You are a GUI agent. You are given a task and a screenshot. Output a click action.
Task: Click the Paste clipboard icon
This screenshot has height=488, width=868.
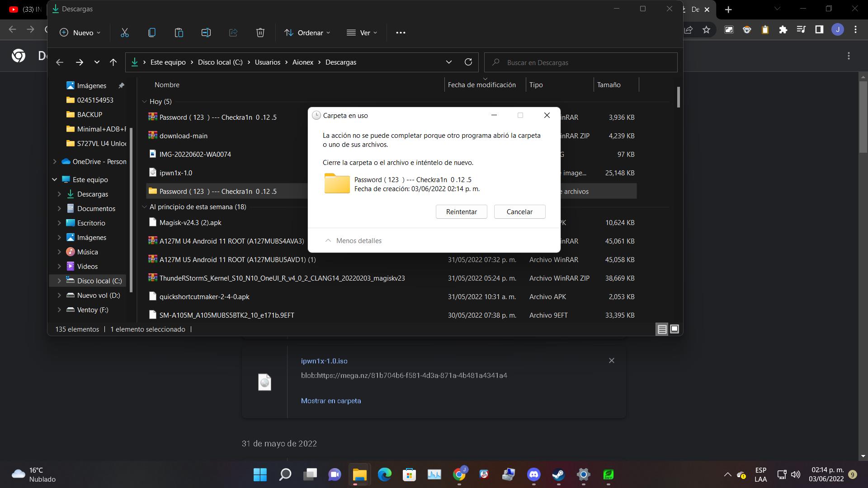179,33
